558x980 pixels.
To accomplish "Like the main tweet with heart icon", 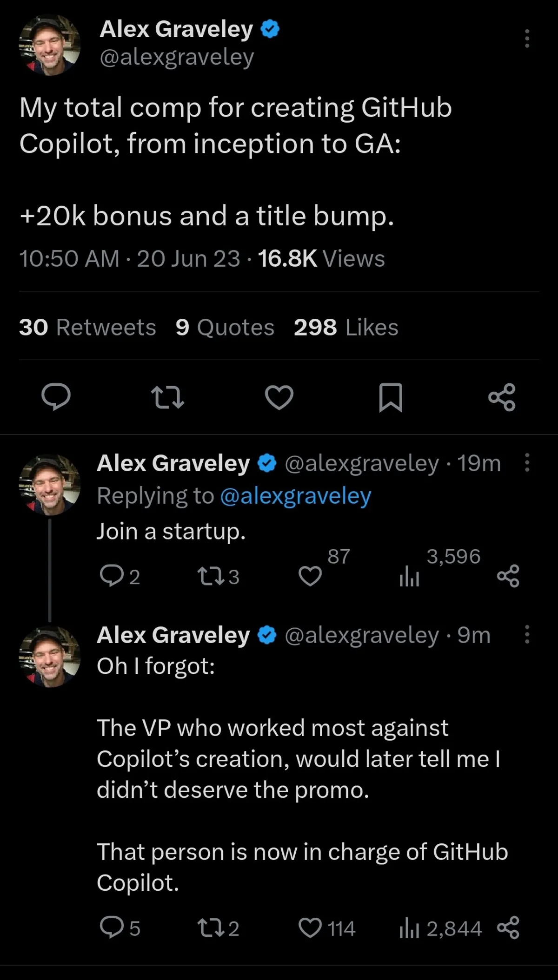I will 279,397.
